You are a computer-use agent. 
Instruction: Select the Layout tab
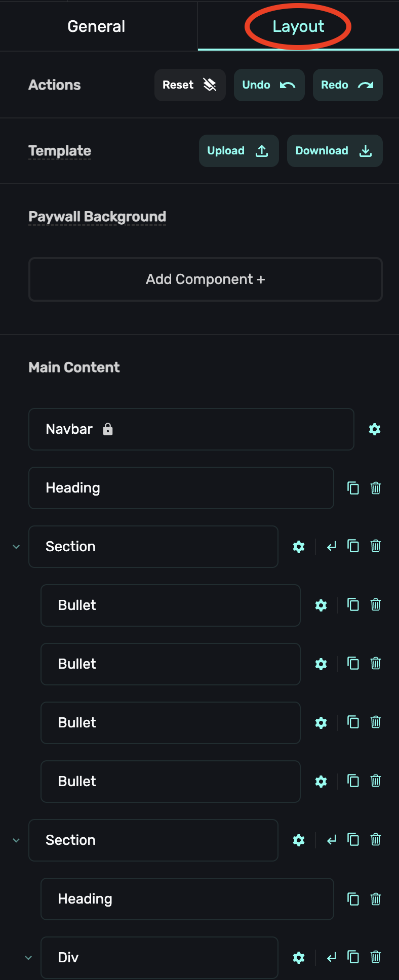298,26
